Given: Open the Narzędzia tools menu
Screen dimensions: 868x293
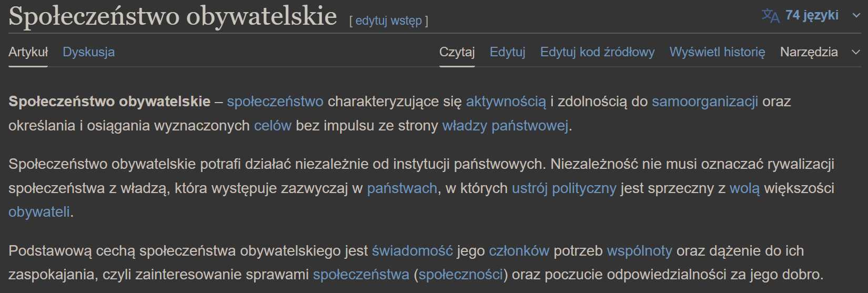Looking at the screenshot, I should pos(809,52).
